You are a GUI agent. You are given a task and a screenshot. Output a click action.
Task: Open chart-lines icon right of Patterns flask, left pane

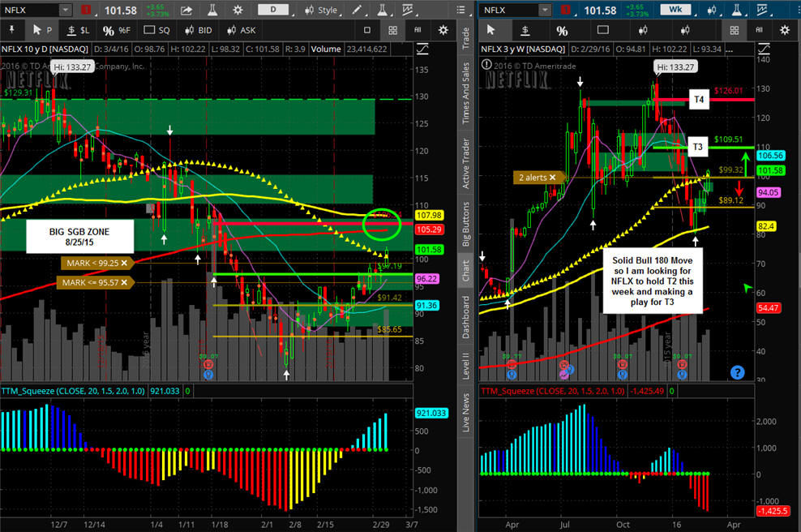[407, 11]
